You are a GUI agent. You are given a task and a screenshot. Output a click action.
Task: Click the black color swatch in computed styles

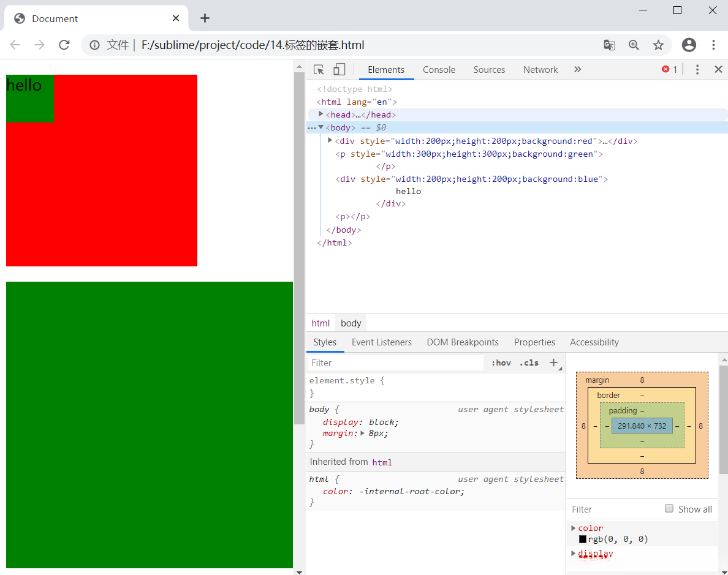coord(583,539)
